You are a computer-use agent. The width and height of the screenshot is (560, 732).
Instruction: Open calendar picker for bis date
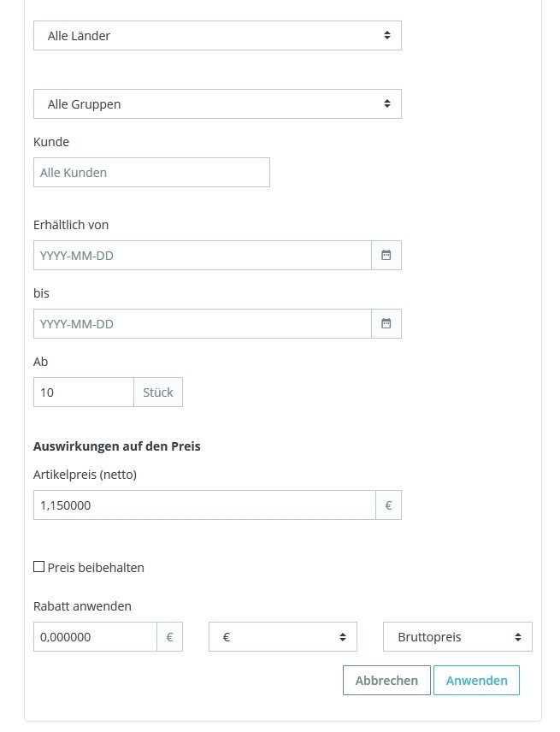click(386, 323)
